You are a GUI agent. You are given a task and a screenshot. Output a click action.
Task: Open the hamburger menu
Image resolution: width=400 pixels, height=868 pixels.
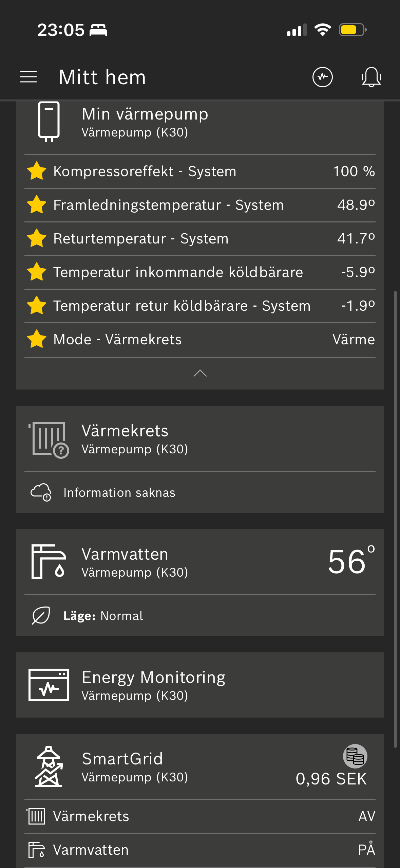click(x=28, y=77)
